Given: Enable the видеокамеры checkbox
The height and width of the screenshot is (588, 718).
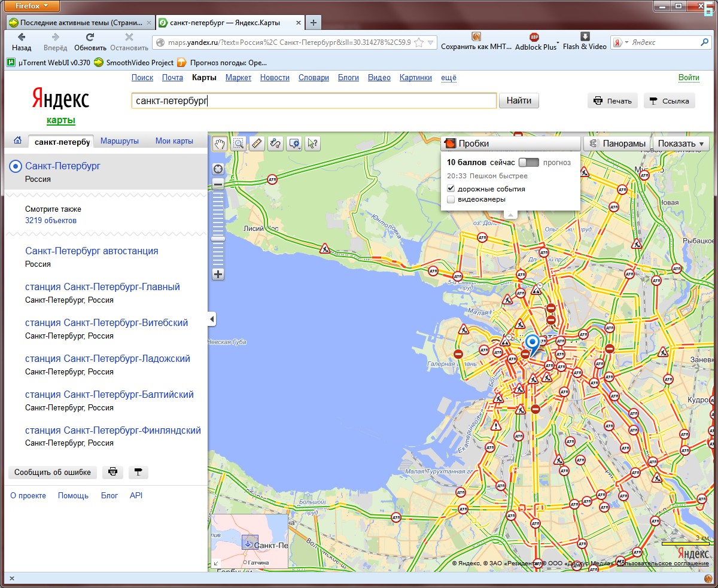Looking at the screenshot, I should point(451,199).
